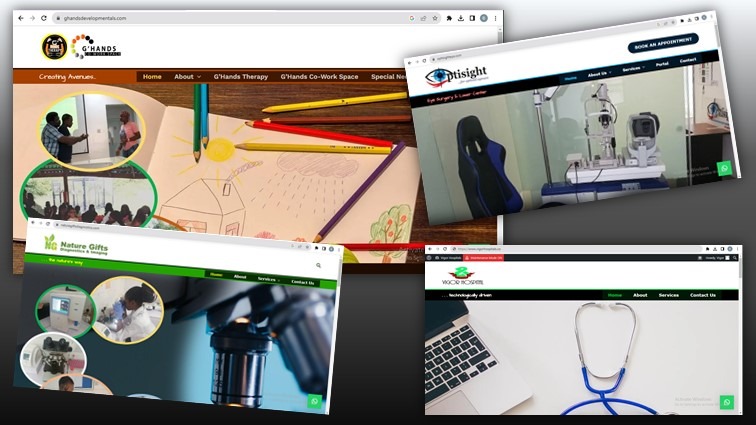This screenshot has width=756, height=425.
Task: Click the ghandsdevelopmentals.com address bar
Action: 246,18
